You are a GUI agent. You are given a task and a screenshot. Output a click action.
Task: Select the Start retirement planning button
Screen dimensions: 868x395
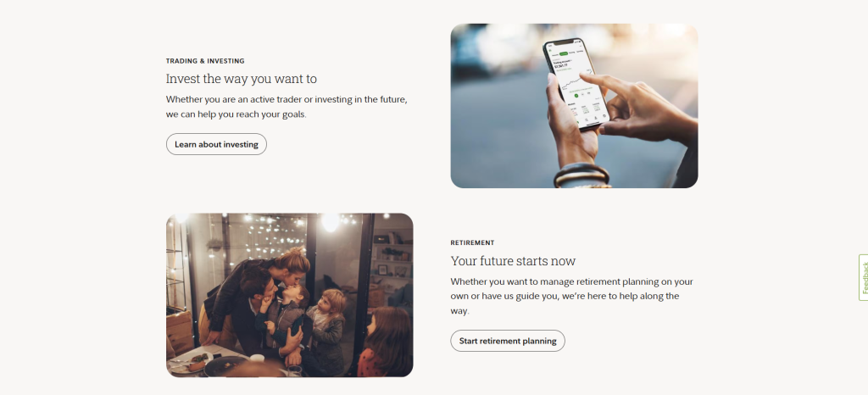(508, 341)
